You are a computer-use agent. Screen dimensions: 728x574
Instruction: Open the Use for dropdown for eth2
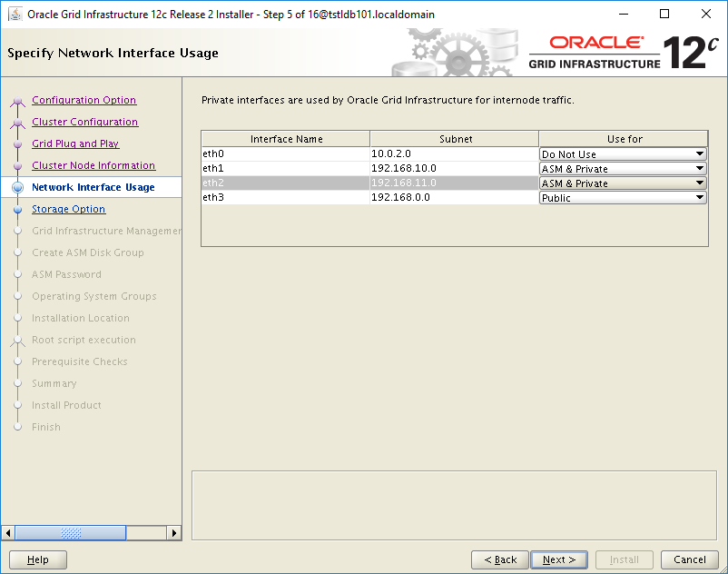623,183
